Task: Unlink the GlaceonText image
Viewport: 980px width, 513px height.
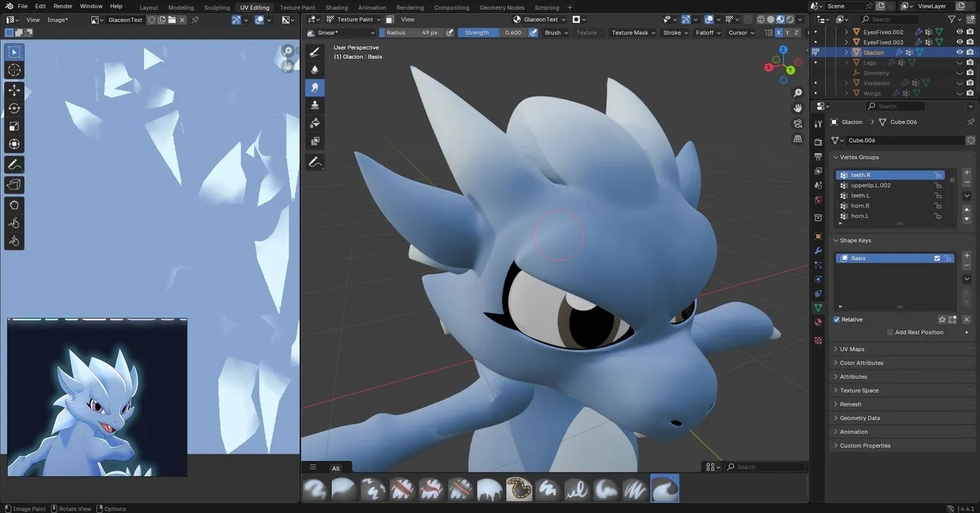Action: pyautogui.click(x=182, y=20)
